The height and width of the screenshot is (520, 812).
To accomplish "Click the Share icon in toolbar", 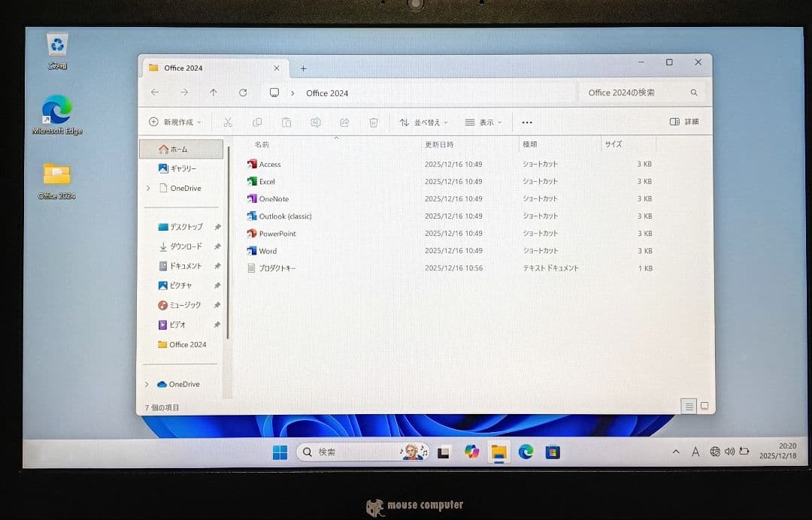I will [344, 122].
